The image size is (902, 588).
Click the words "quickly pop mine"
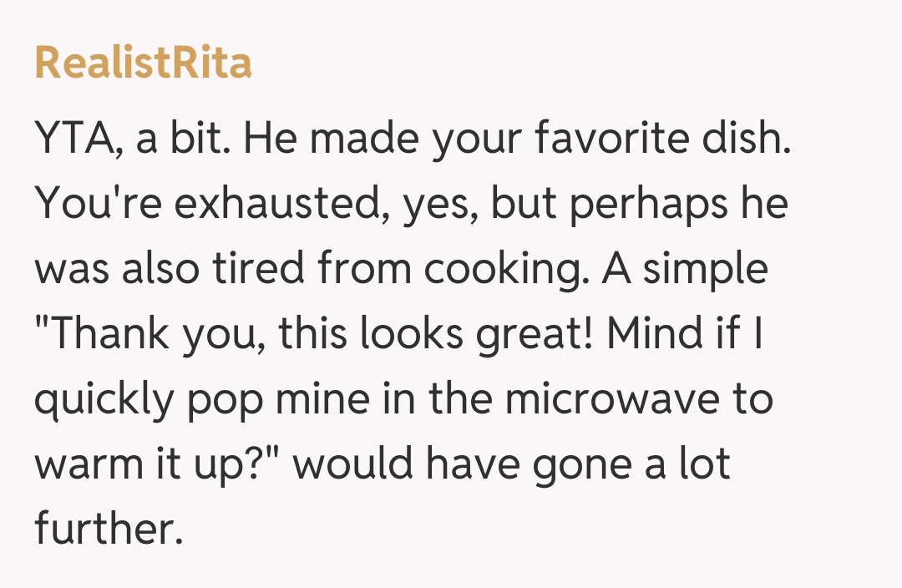(200, 399)
